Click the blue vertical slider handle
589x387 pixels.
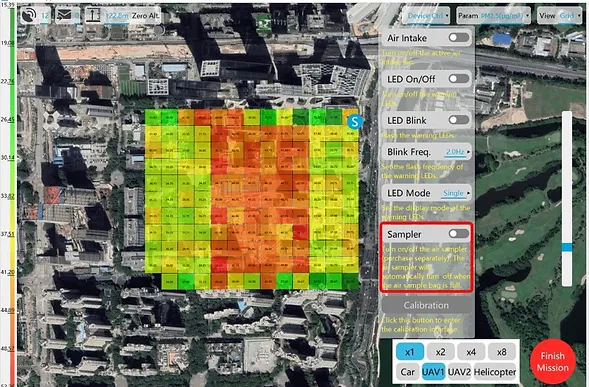coord(567,247)
